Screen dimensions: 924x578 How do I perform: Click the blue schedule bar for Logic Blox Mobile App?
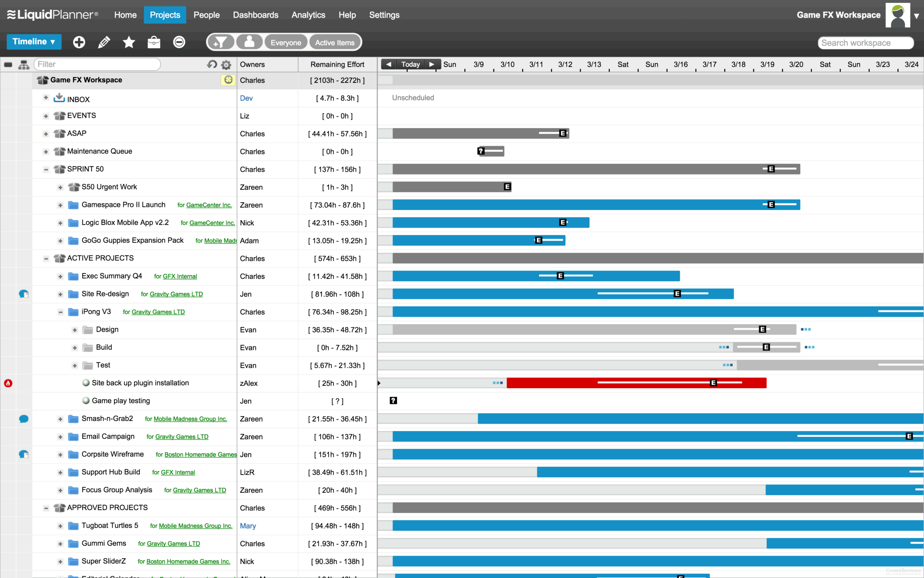click(491, 223)
